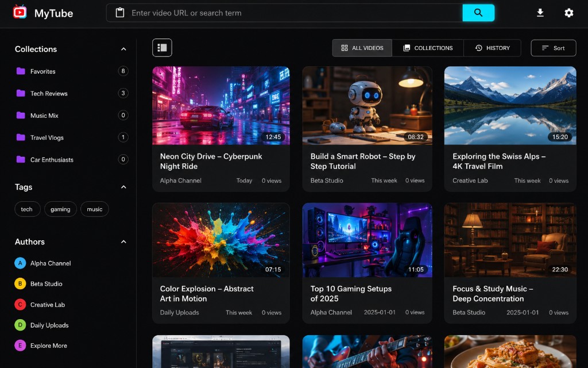Click the pasta dish video thumbnail
This screenshot has height=368, width=588.
pyautogui.click(x=510, y=351)
